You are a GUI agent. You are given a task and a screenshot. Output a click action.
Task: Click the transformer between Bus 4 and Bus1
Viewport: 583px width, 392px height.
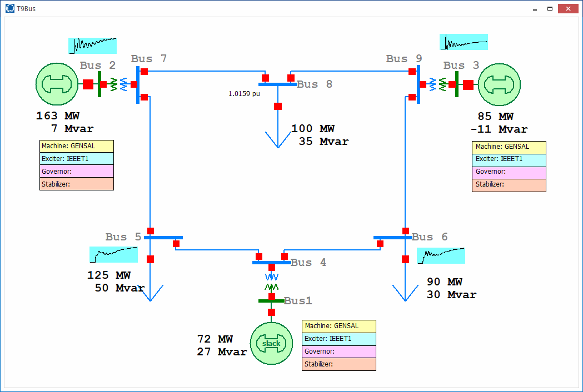[x=272, y=282]
